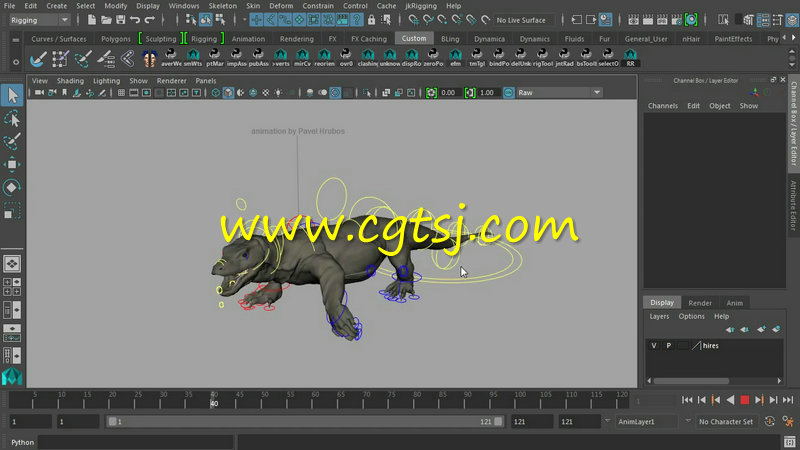This screenshot has width=800, height=450.
Task: Open the Rigging menu set dropdown
Action: pyautogui.click(x=39, y=20)
